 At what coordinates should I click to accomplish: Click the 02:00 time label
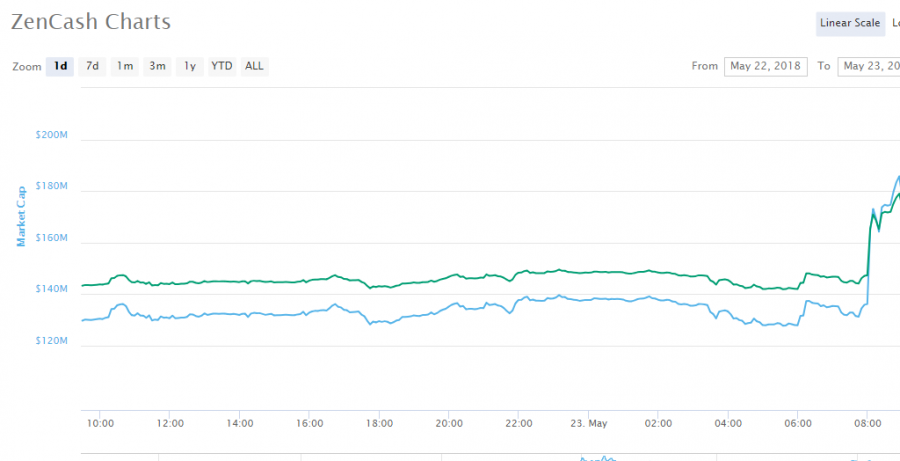click(658, 424)
